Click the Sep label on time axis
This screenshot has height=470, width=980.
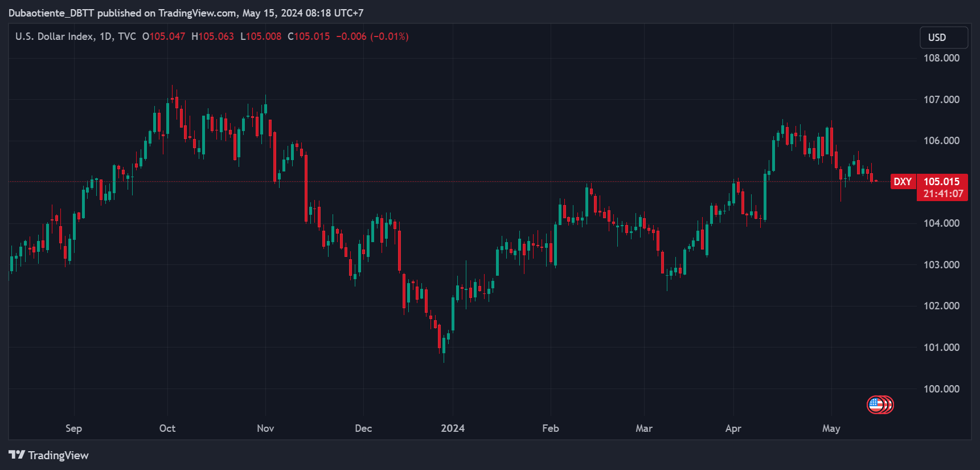coord(73,428)
